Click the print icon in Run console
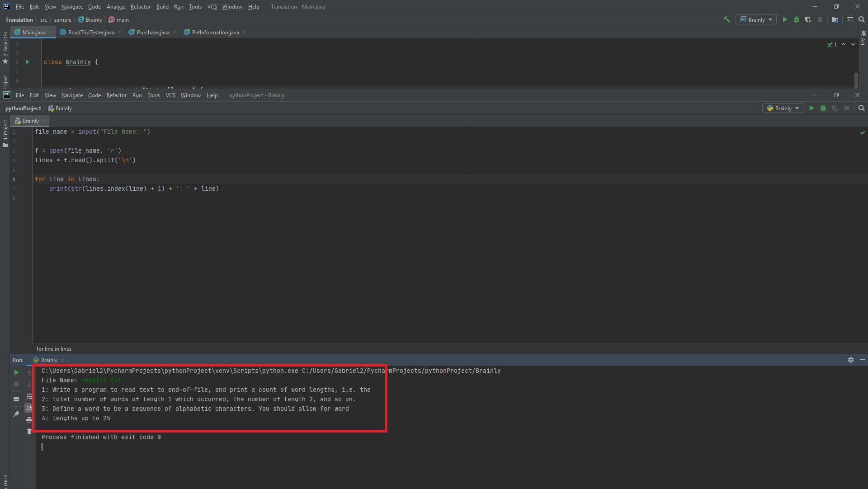The height and width of the screenshot is (489, 868). coord(29,420)
